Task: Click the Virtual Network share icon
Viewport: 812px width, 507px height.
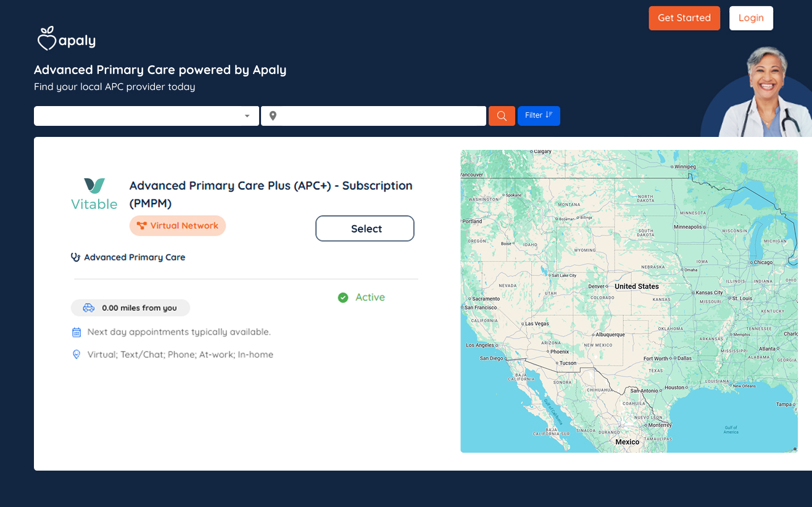Action: [142, 226]
